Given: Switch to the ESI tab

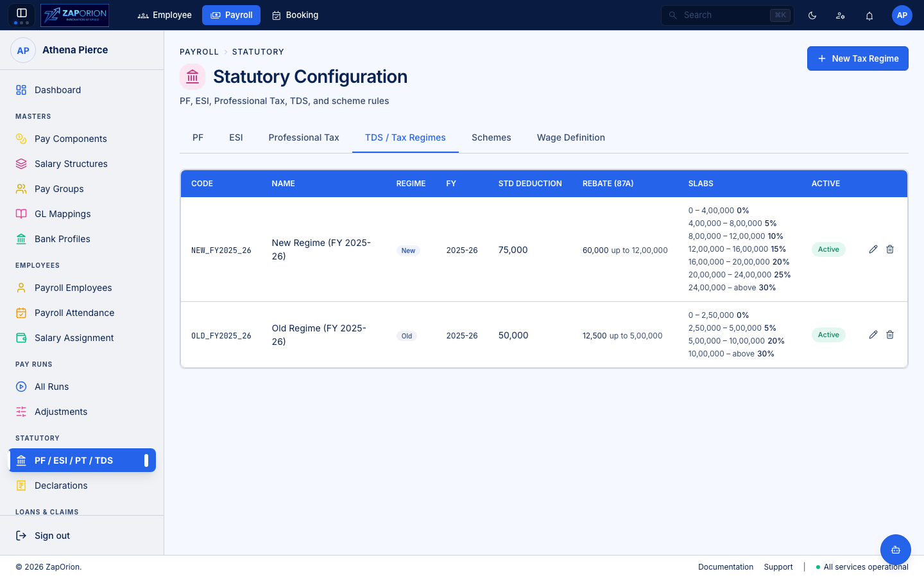Looking at the screenshot, I should (236, 137).
